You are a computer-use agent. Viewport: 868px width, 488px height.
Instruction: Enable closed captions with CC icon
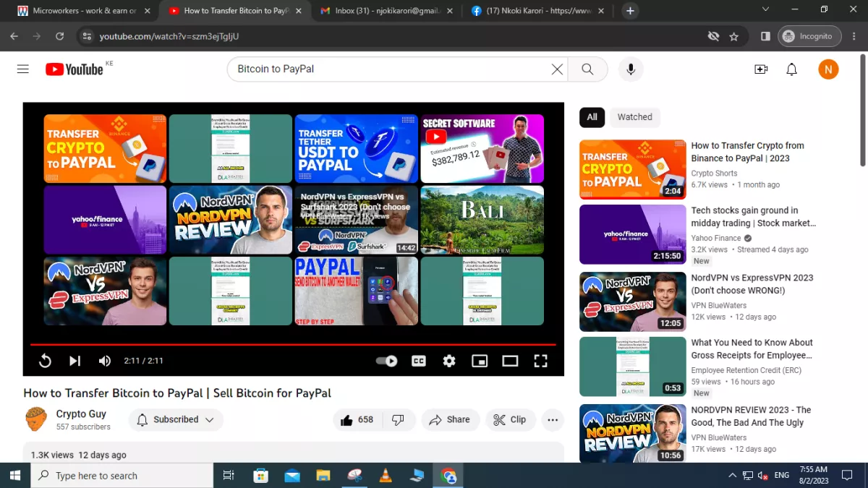[418, 360]
